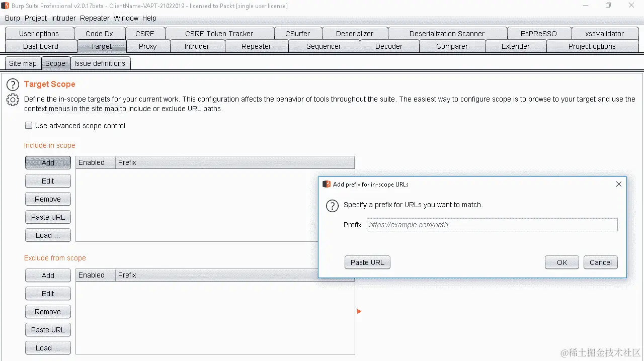Click Enabled column header in Exclude table

96,275
